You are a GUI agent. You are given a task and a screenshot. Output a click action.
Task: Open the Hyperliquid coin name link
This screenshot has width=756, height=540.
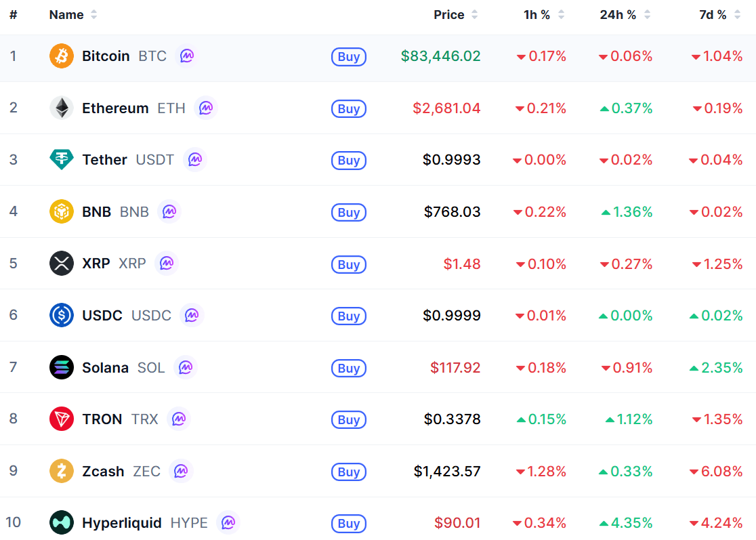(121, 522)
